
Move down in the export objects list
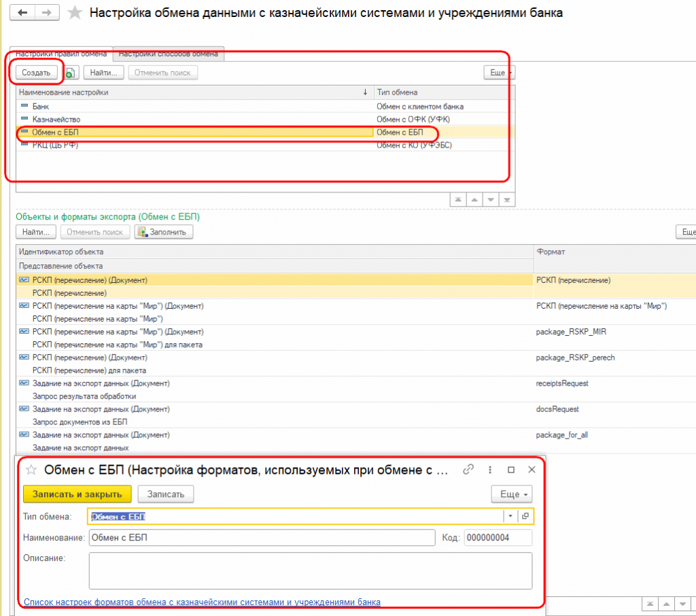pos(682,604)
